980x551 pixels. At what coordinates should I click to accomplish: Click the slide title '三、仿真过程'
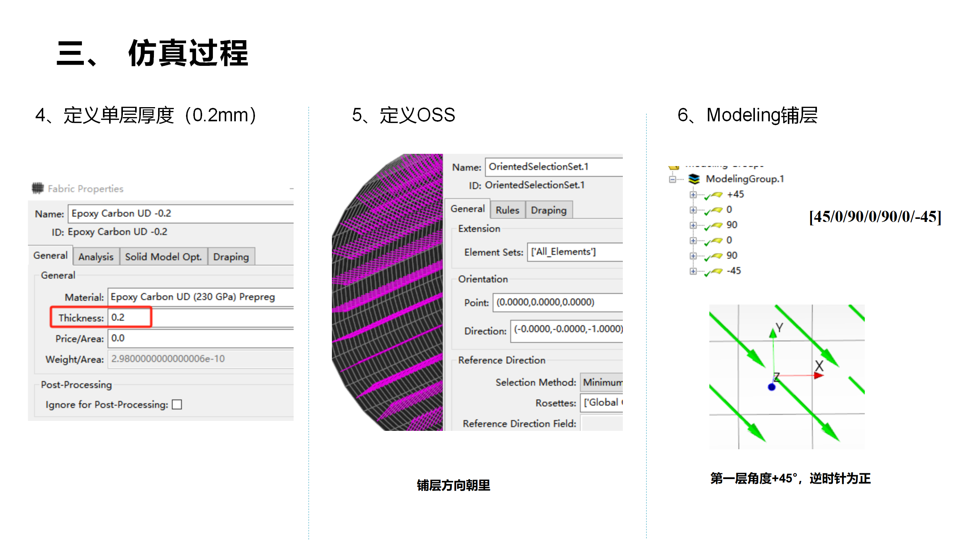[x=152, y=53]
